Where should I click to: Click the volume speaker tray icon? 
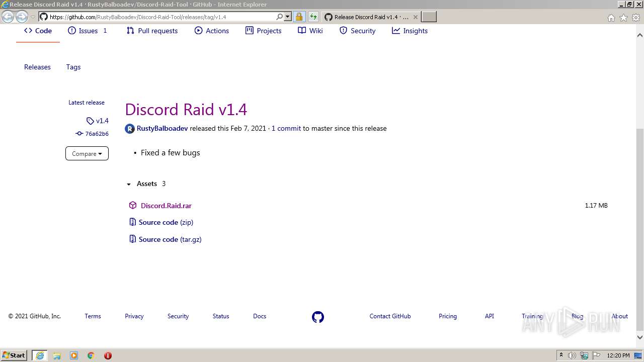click(572, 355)
